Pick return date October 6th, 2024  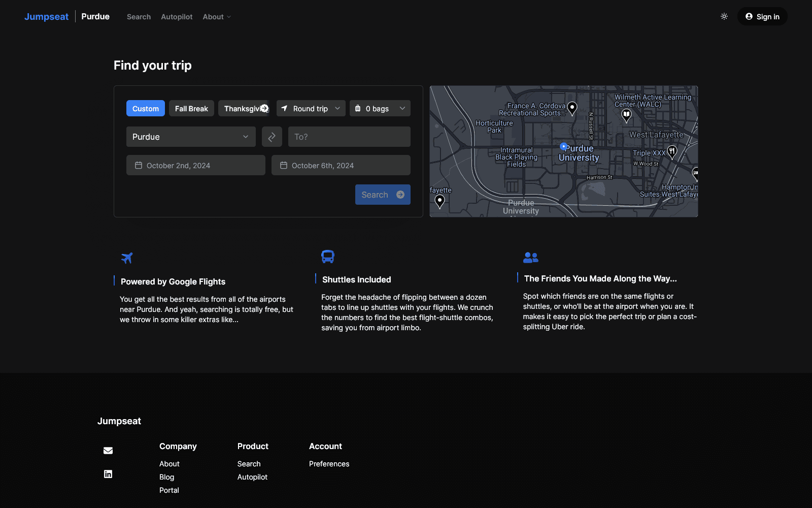341,165
